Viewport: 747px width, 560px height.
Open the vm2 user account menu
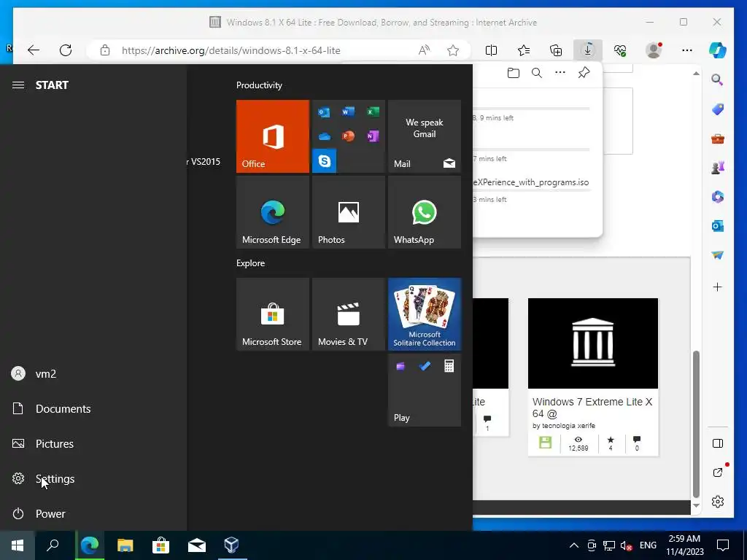[x=93, y=374]
